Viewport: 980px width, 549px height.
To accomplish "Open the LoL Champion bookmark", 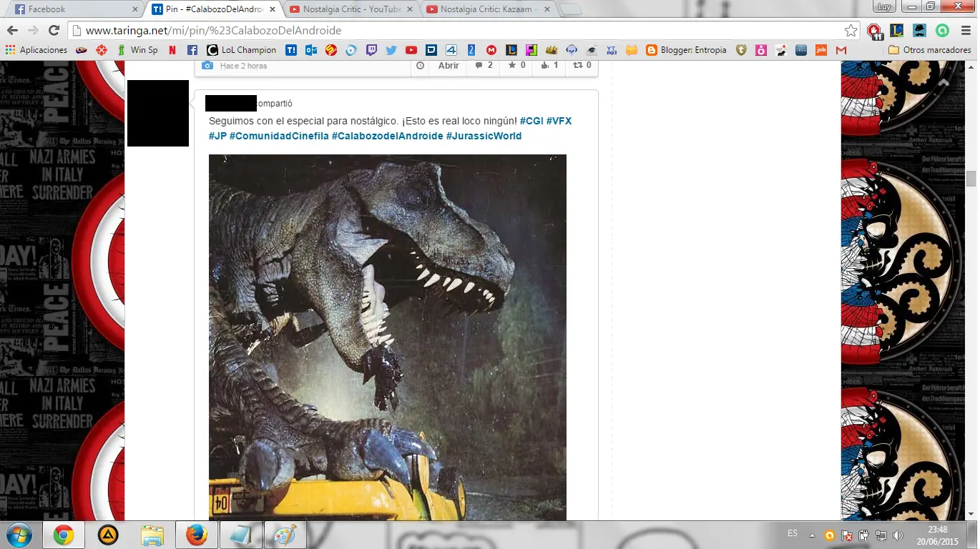I will [242, 50].
